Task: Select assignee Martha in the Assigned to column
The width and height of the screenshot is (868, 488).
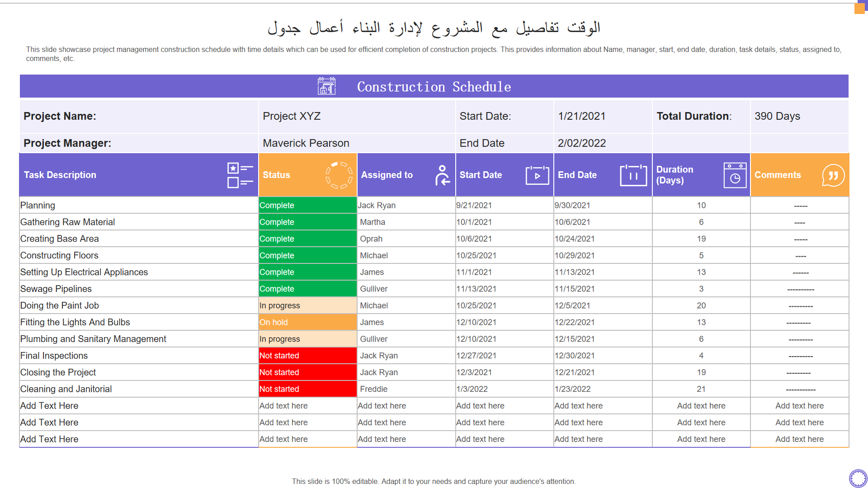Action: [373, 222]
